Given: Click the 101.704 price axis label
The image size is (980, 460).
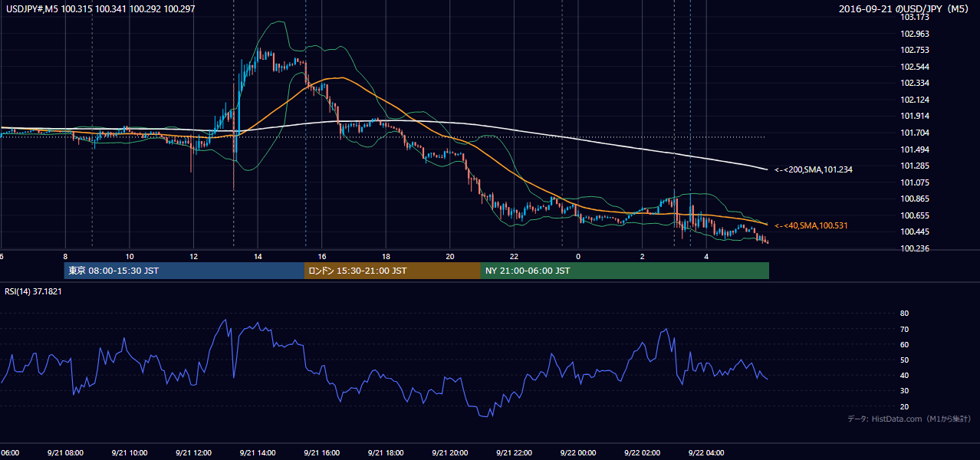Looking at the screenshot, I should click(915, 133).
